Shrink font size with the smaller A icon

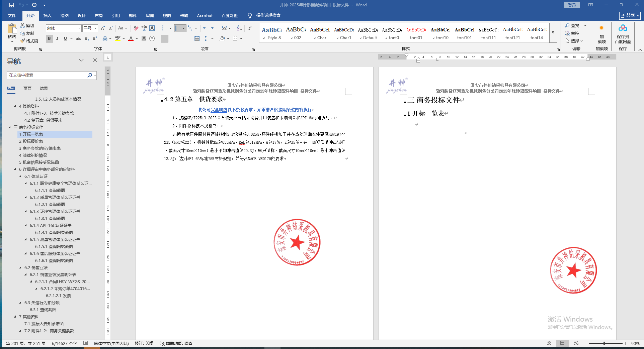point(111,28)
